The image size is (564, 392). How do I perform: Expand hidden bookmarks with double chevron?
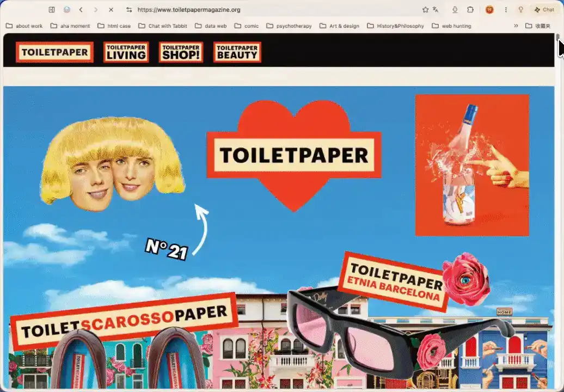click(x=516, y=26)
